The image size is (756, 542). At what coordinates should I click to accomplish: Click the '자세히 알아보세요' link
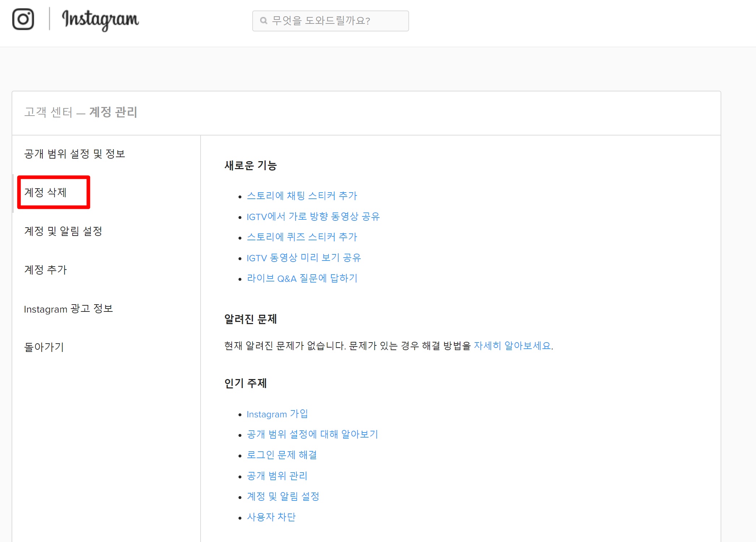[x=512, y=346]
